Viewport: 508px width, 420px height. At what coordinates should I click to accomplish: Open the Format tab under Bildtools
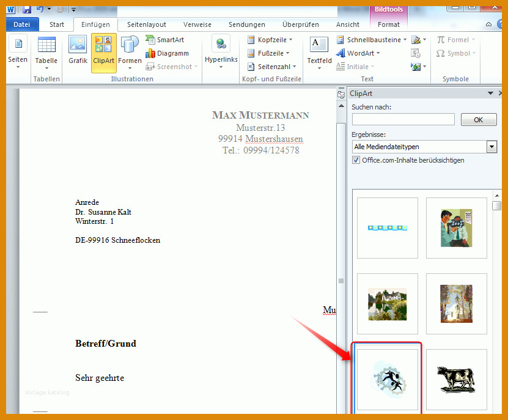coord(388,24)
